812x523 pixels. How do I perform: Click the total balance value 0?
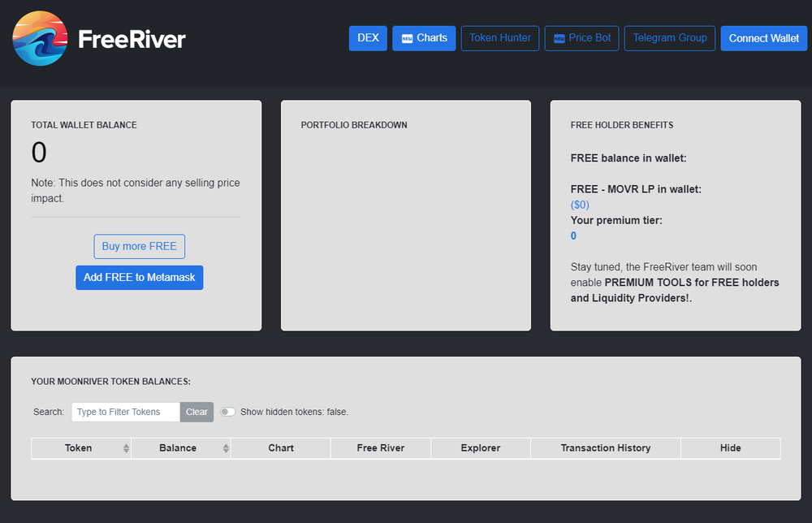click(39, 153)
